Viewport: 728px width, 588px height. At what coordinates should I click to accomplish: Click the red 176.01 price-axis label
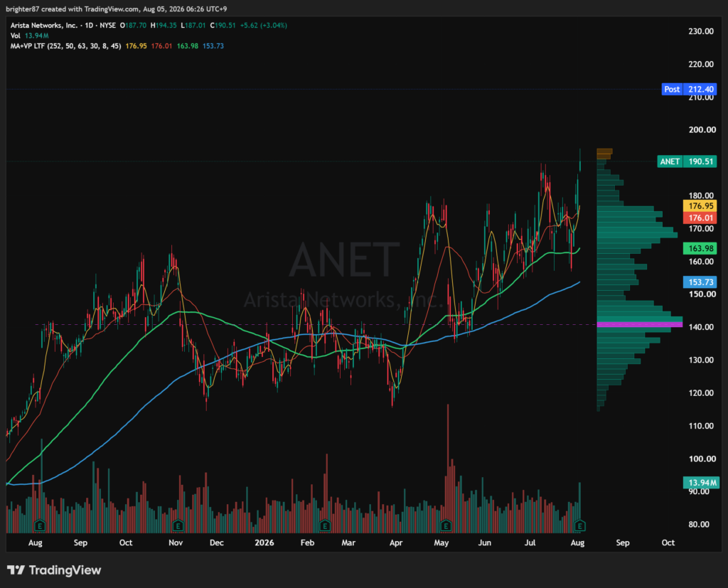coord(700,218)
